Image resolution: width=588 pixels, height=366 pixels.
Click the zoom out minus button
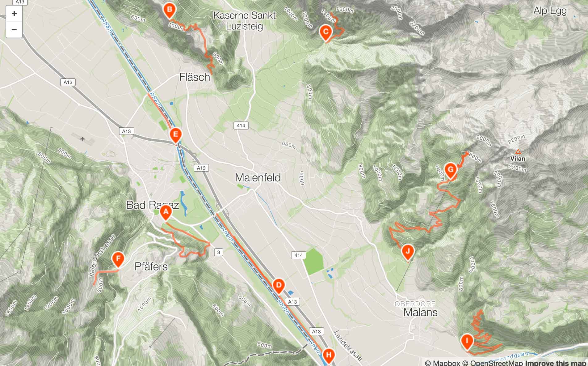coord(14,30)
